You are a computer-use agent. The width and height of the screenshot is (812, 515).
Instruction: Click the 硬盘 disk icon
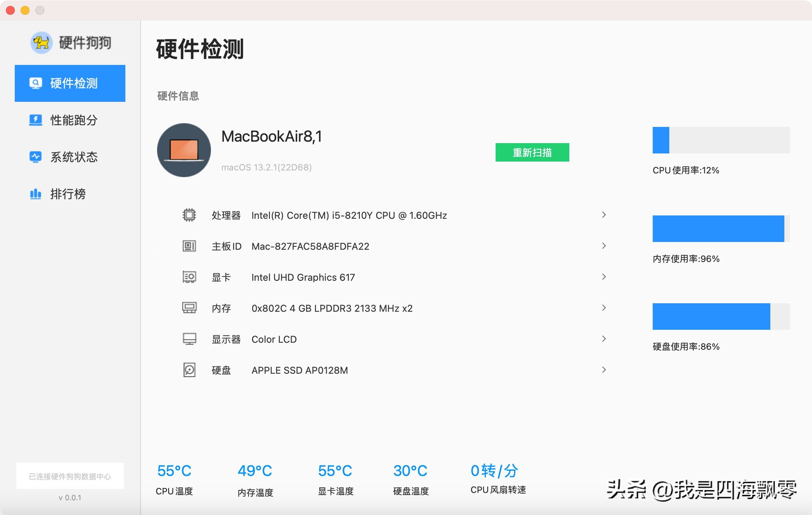[x=189, y=370]
